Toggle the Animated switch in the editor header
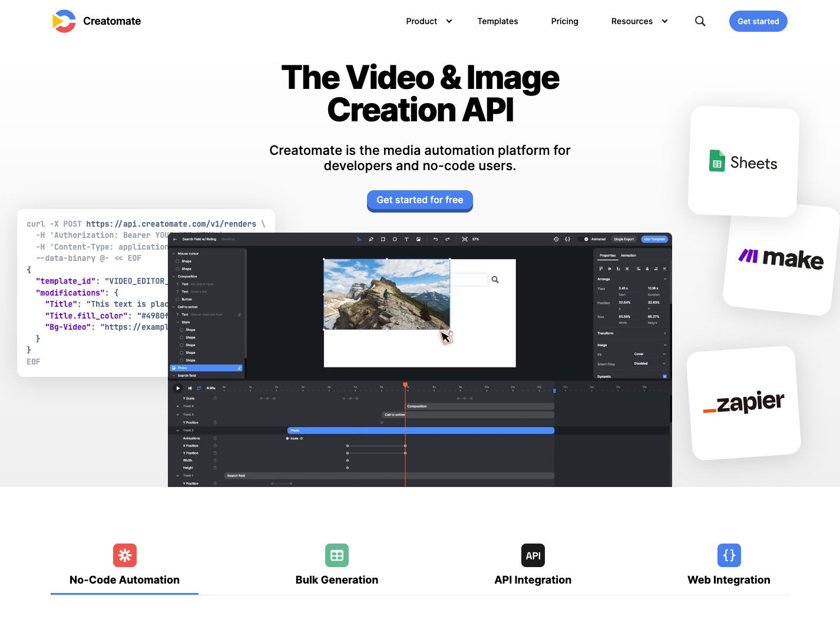This screenshot has height=636, width=840. click(x=583, y=239)
